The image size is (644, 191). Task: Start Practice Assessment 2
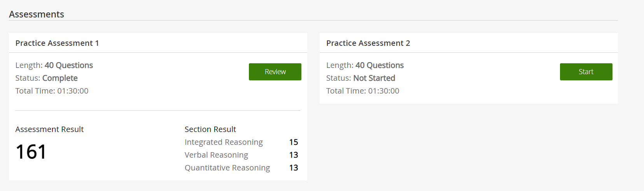click(586, 72)
